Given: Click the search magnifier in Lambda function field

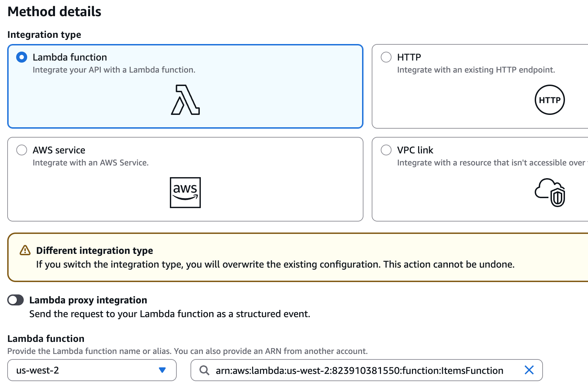Looking at the screenshot, I should click(204, 370).
